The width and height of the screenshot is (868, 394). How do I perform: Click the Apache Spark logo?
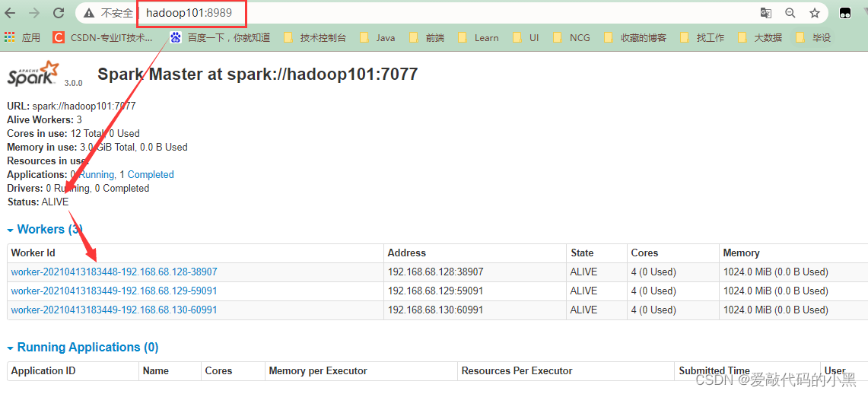coord(32,73)
